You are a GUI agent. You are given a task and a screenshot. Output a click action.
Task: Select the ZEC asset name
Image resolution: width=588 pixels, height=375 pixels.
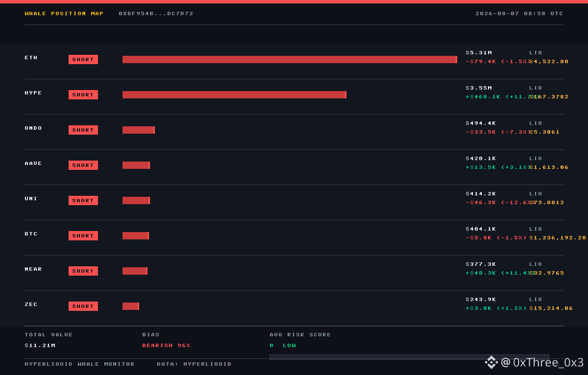coord(31,305)
